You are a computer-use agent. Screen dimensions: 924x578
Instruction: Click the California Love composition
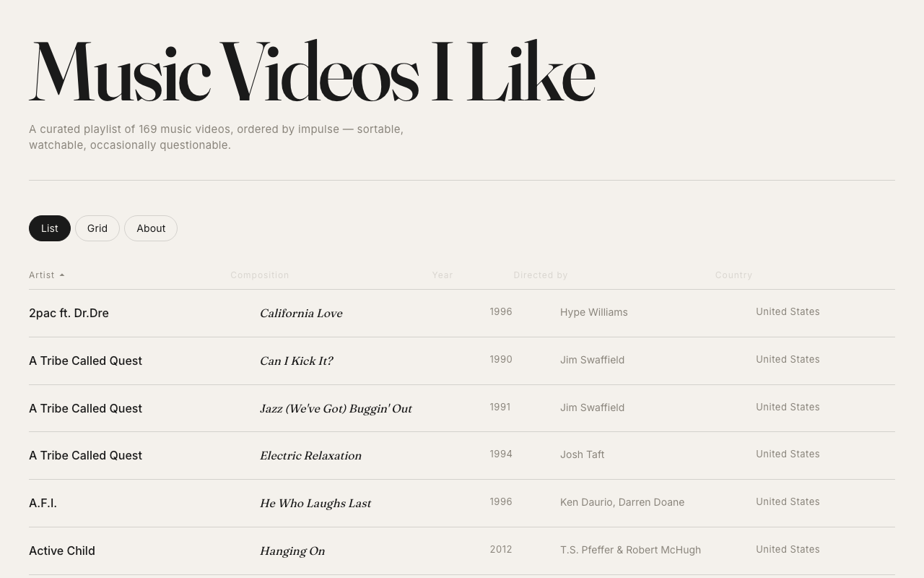coord(301,313)
